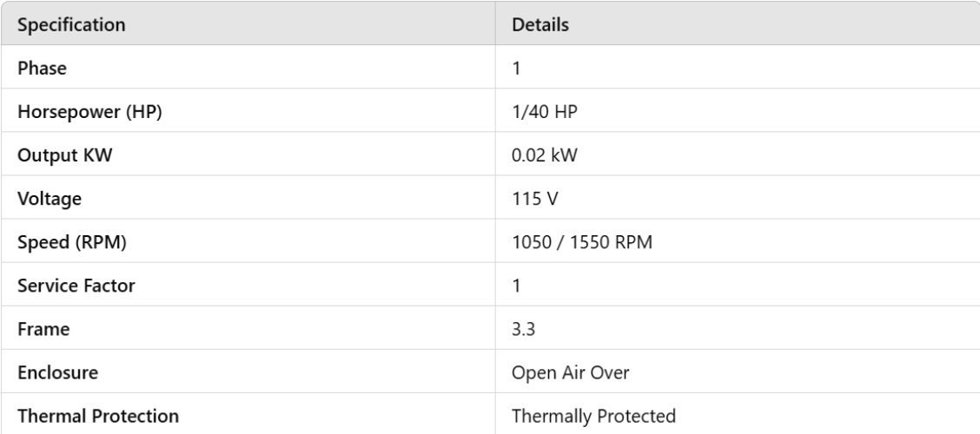Click the 1050 / 1550 RPM value

[x=582, y=242]
